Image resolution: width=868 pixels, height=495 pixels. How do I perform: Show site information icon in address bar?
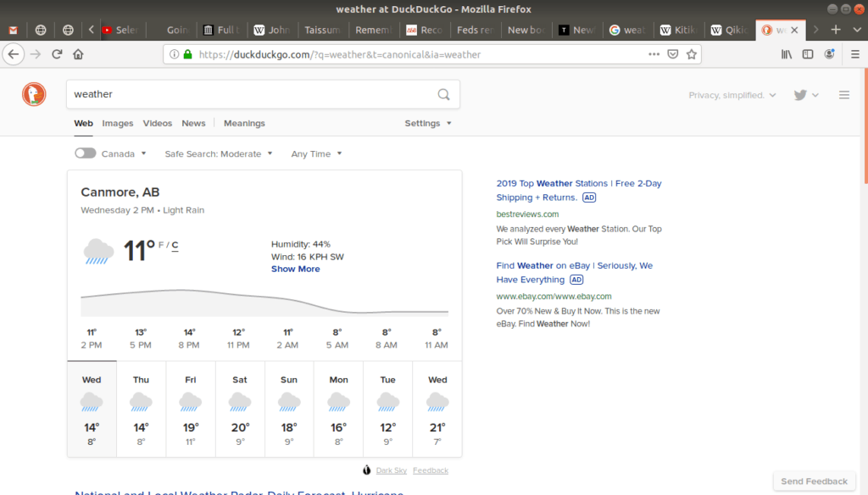coord(174,54)
